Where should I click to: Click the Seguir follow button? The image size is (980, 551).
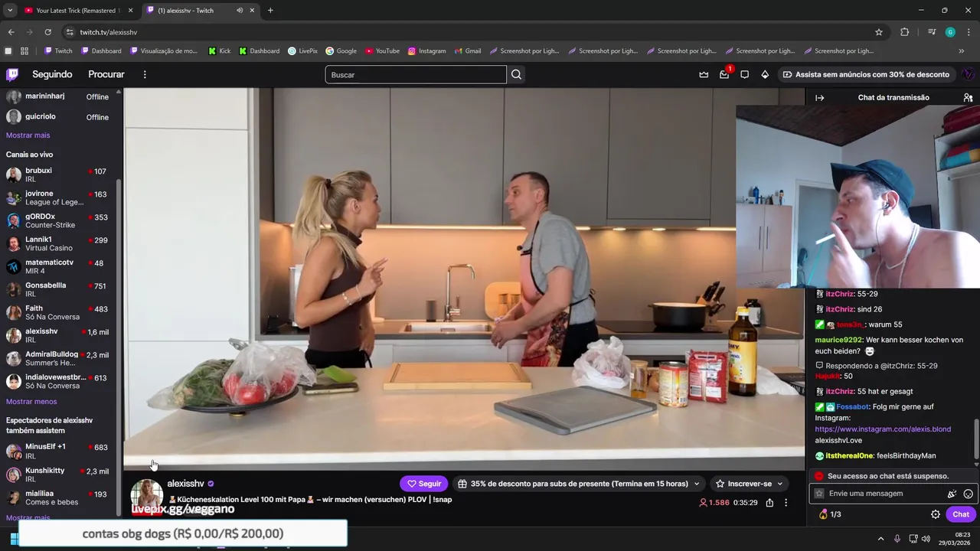coord(424,484)
